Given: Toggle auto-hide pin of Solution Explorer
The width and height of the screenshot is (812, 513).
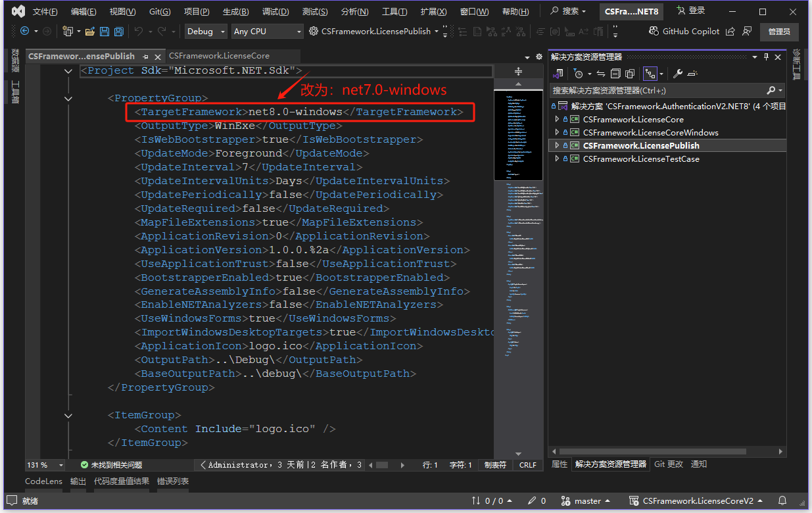Looking at the screenshot, I should coord(766,57).
